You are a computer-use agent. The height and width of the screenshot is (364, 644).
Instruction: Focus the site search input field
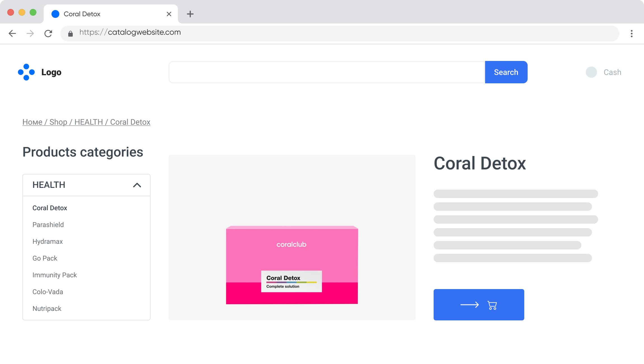(326, 72)
